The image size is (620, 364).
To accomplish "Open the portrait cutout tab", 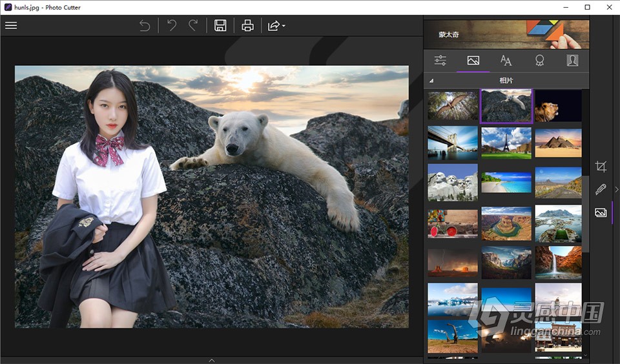I will click(572, 61).
